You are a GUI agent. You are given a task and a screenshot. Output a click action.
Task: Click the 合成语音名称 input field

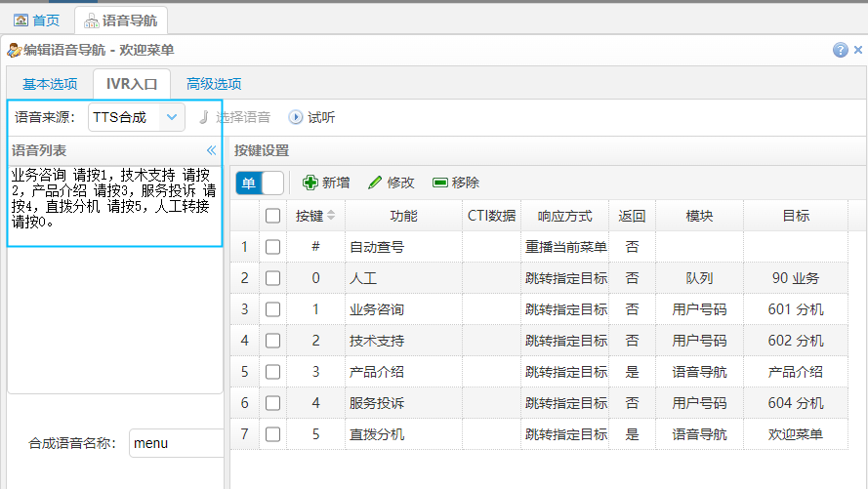click(x=176, y=443)
